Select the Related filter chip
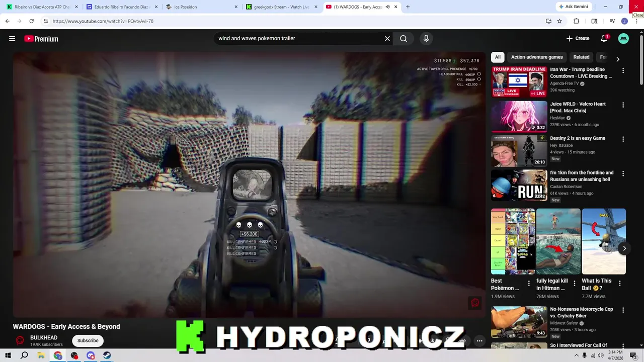The image size is (644, 362). point(581,57)
